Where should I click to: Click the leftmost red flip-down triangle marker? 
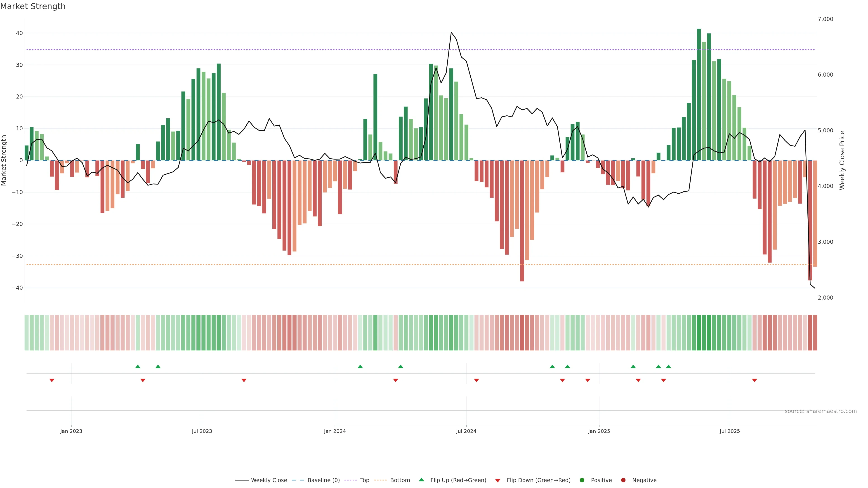pyautogui.click(x=52, y=380)
